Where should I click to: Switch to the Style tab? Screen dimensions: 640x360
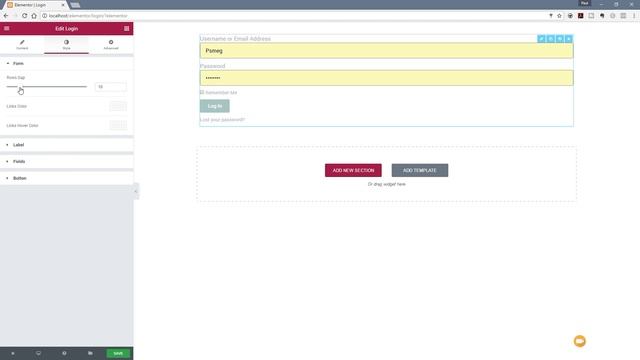pyautogui.click(x=66, y=44)
